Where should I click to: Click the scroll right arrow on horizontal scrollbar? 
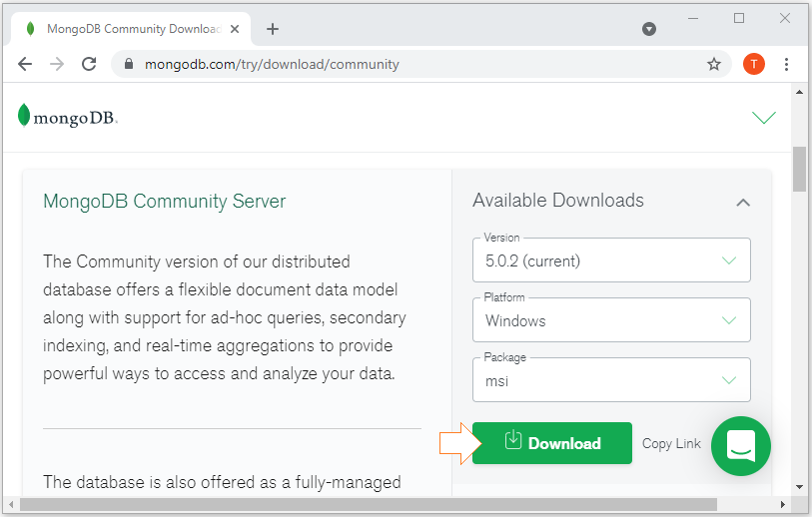(782, 504)
